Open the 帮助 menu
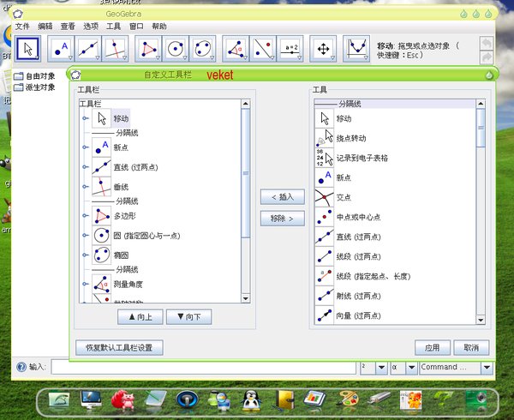Viewport: 514px width, 420px height. [x=159, y=27]
